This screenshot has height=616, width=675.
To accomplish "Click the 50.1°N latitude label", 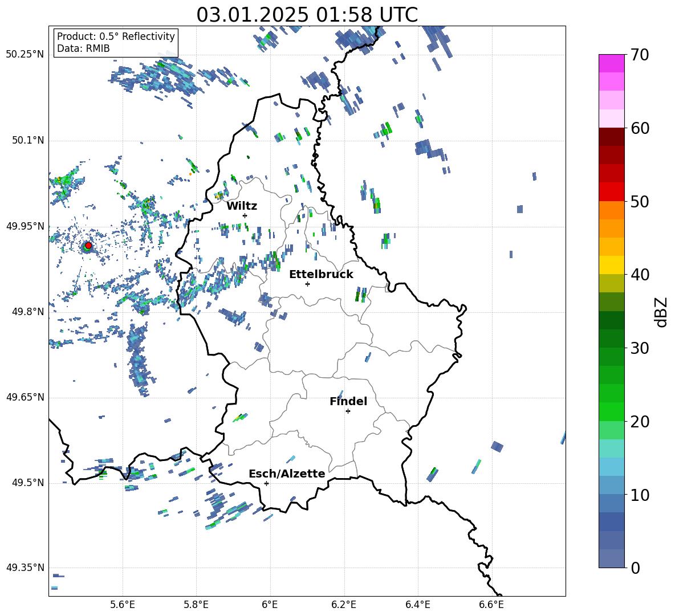I will point(28,140).
